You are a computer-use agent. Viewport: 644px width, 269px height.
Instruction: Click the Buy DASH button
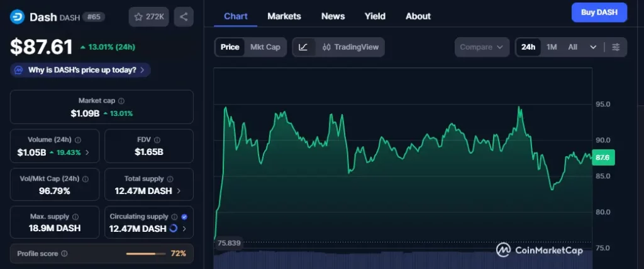coord(599,12)
